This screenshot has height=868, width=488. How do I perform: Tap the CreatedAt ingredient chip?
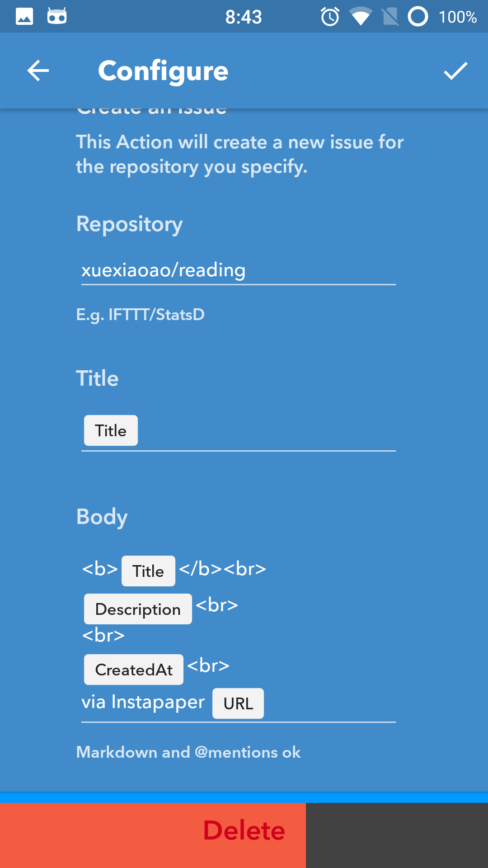pyautogui.click(x=134, y=670)
